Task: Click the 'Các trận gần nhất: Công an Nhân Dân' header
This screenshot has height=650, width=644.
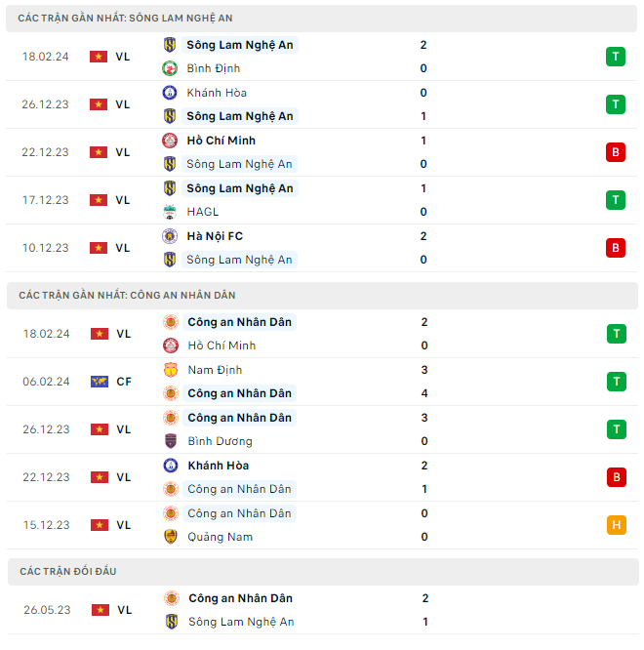Action: tap(127, 295)
